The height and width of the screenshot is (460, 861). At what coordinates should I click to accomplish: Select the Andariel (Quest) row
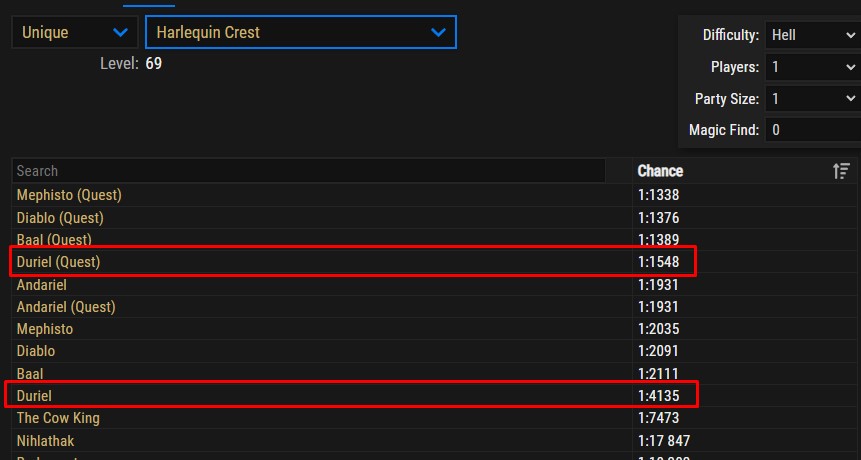click(434, 307)
